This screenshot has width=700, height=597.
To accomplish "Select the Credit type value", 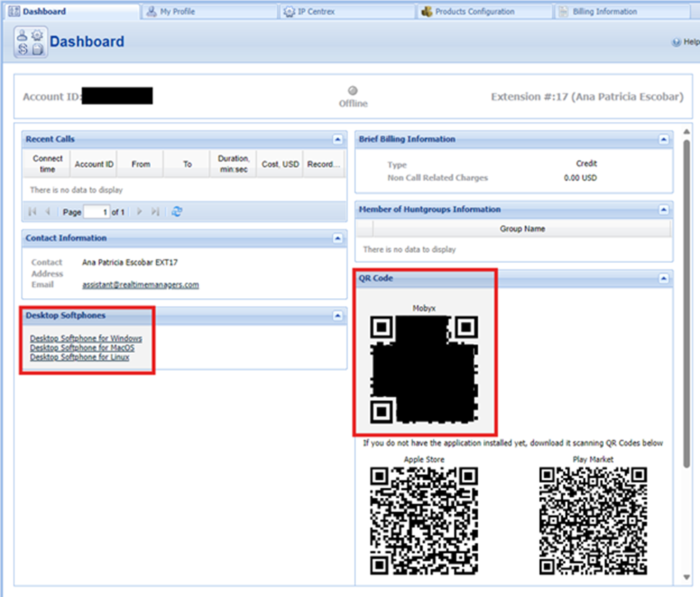I will click(586, 164).
